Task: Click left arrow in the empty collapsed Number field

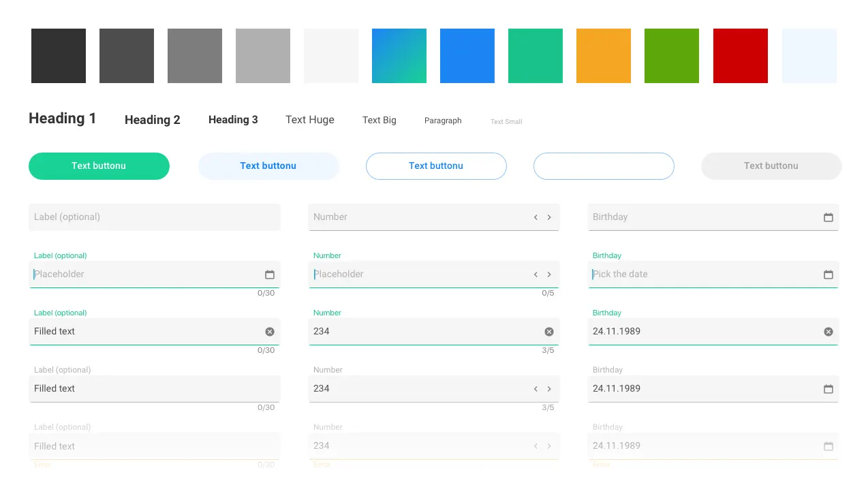Action: pyautogui.click(x=536, y=217)
